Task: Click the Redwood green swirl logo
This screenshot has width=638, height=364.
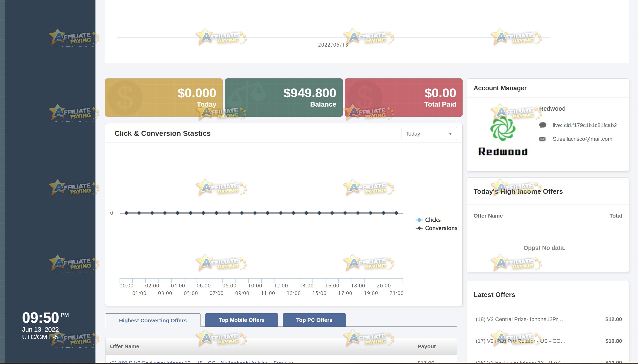Action: coord(503,129)
